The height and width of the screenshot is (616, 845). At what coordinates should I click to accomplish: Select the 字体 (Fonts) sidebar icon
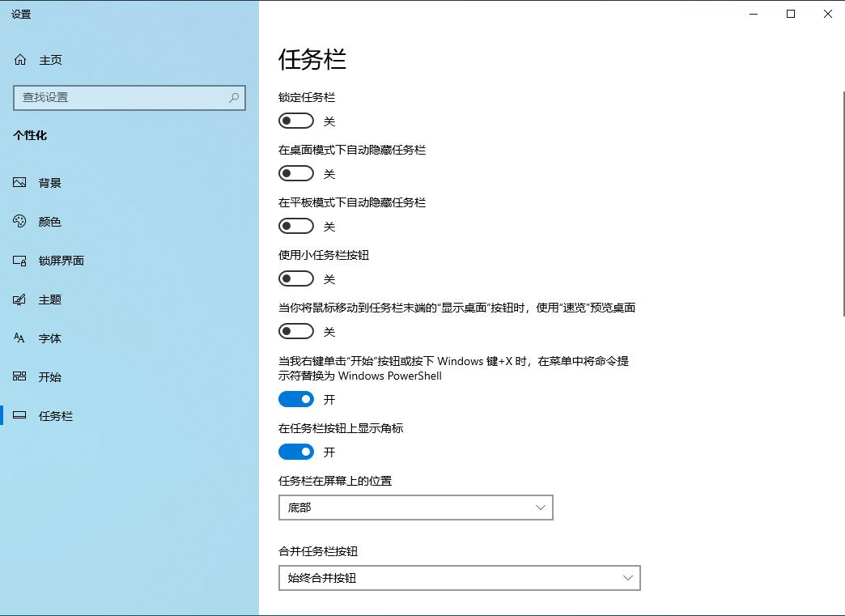pyautogui.click(x=19, y=338)
